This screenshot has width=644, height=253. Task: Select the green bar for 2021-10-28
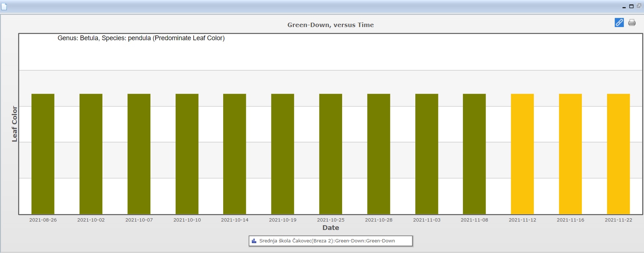[379, 154]
